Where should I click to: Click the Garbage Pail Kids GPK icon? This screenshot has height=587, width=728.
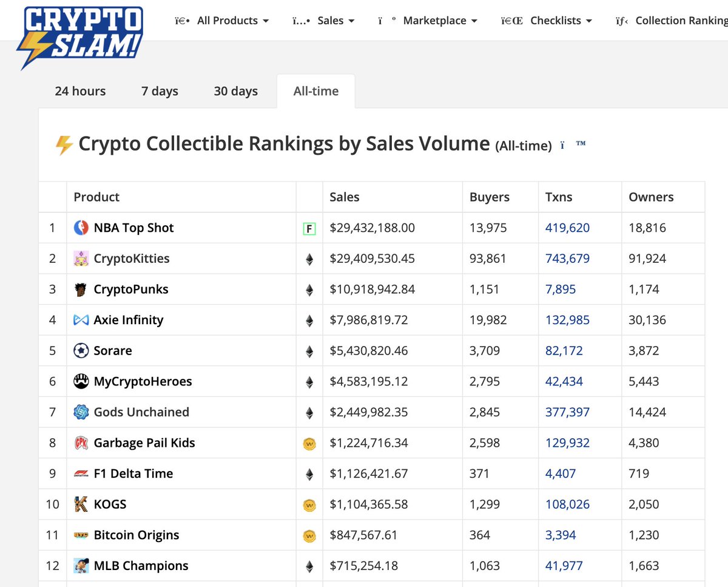[80, 443]
